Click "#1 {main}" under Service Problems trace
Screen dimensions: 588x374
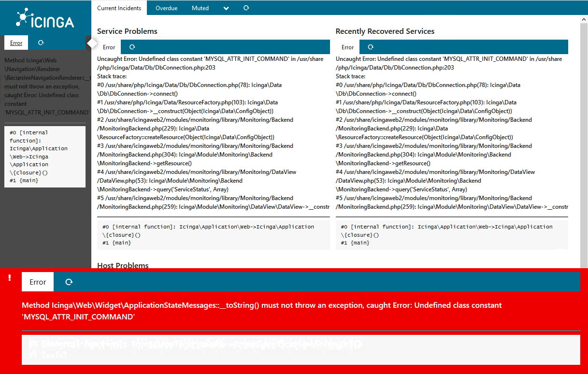[x=116, y=243]
